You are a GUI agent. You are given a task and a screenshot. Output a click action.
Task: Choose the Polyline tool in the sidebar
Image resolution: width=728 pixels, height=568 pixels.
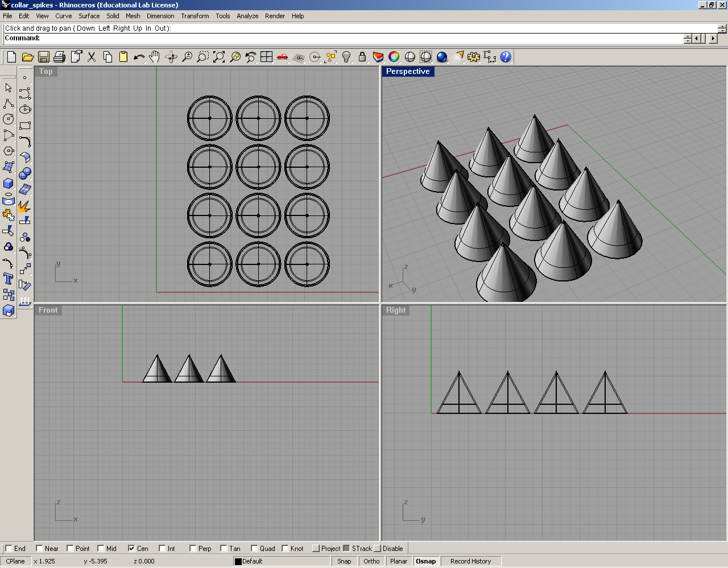point(9,103)
